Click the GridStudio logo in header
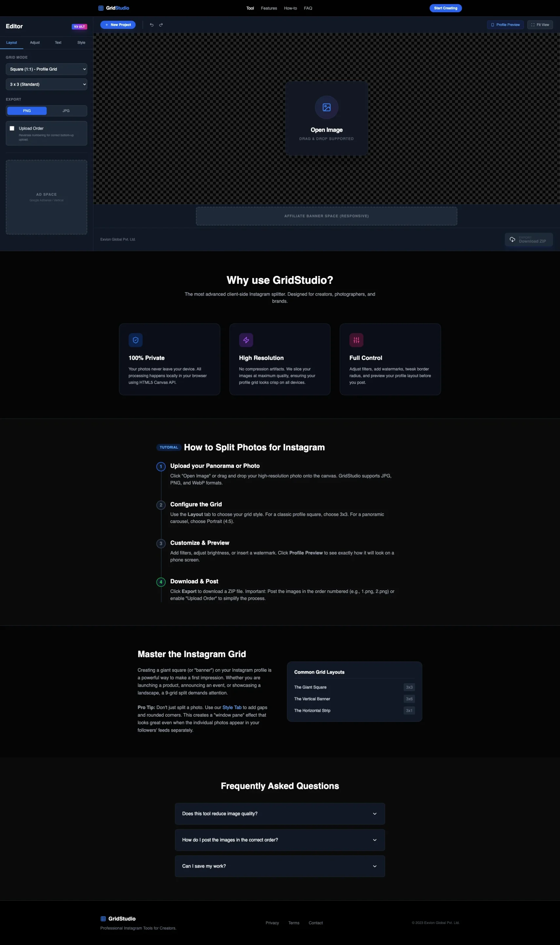The height and width of the screenshot is (945, 560). click(114, 8)
